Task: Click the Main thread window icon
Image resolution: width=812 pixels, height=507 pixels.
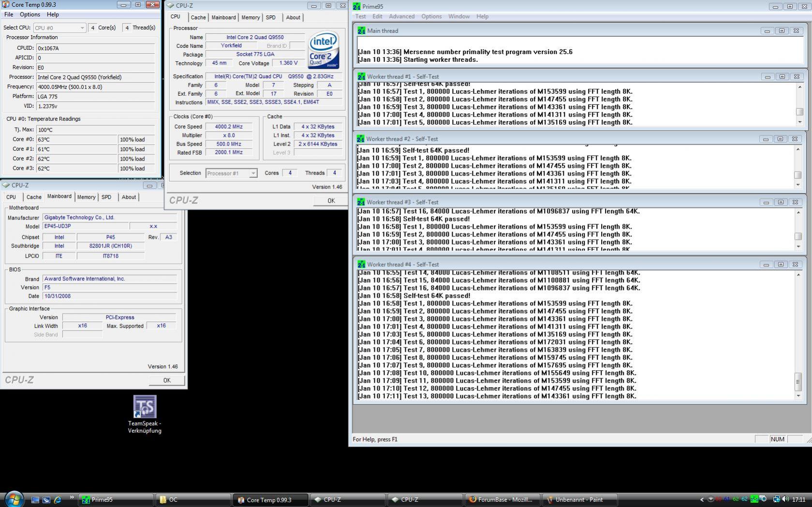Action: pyautogui.click(x=361, y=30)
